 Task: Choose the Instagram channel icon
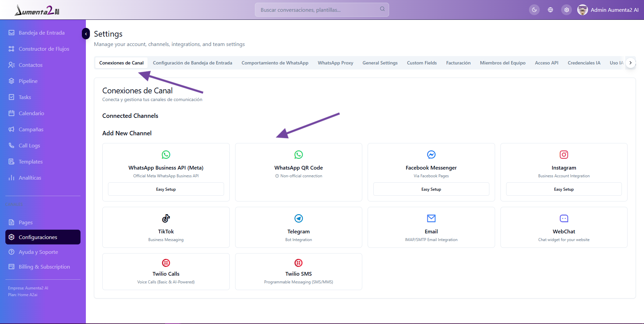coord(564,154)
